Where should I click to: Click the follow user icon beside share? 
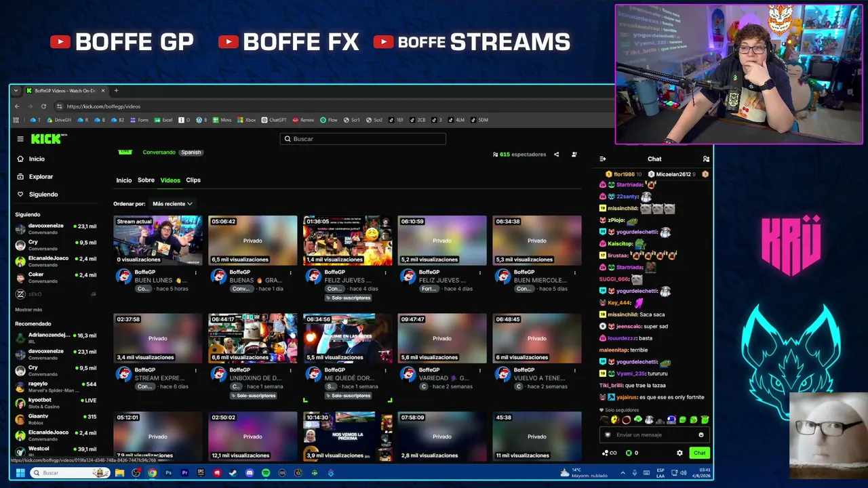[x=574, y=155]
